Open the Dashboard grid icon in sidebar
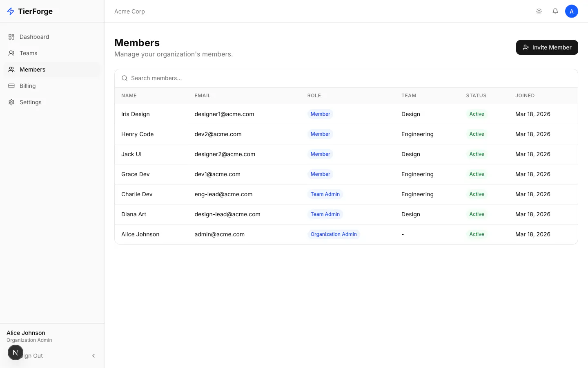The height and width of the screenshot is (368, 588). tap(11, 37)
